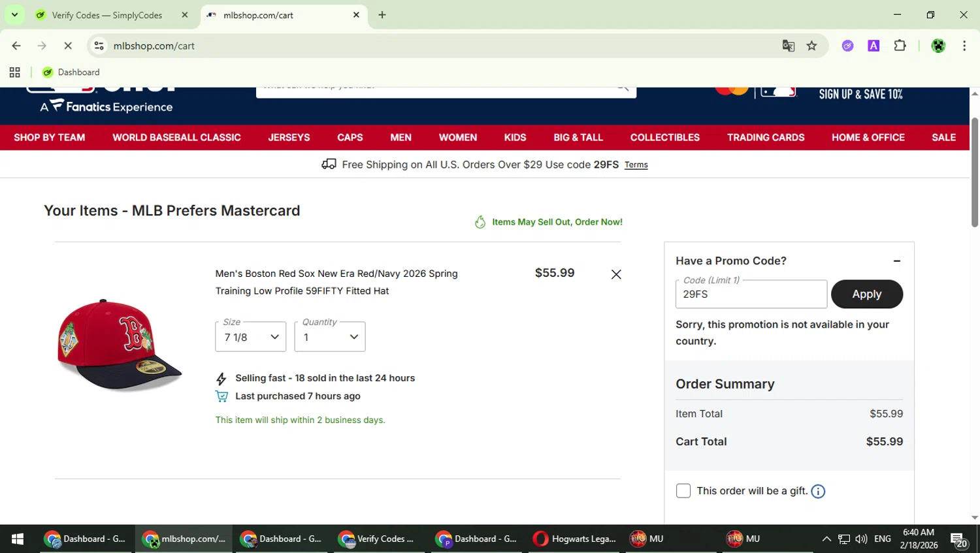
Task: Click the promo code input field
Action: click(x=751, y=294)
